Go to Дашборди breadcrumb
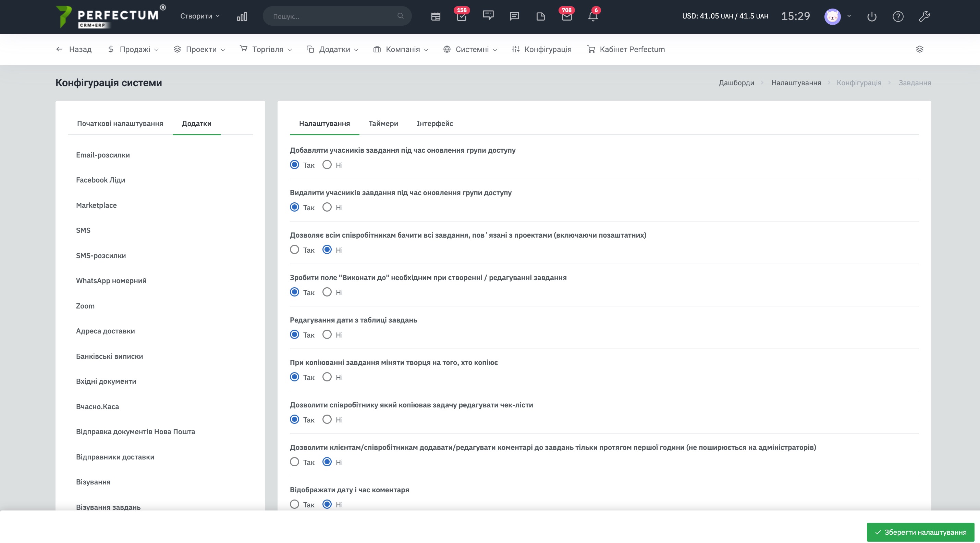This screenshot has height=543, width=980. coord(736,83)
